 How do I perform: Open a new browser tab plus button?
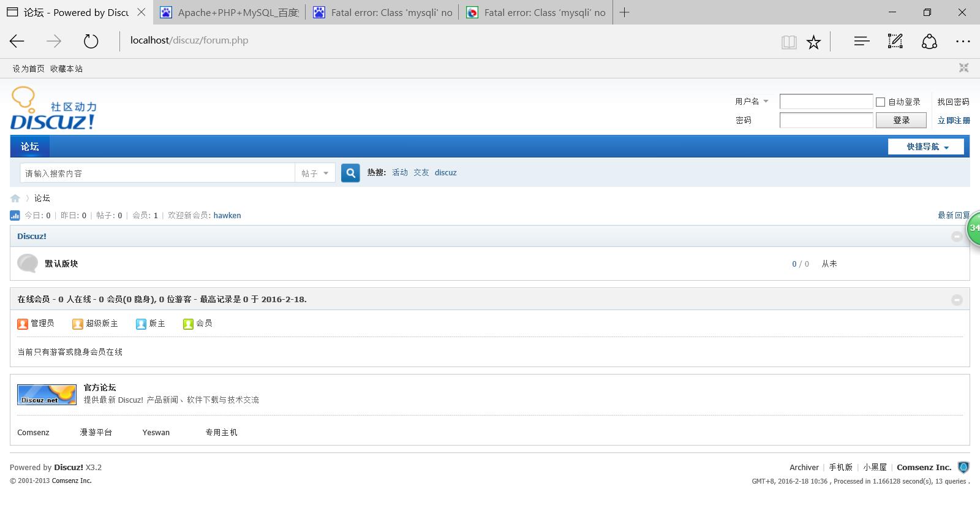(624, 12)
